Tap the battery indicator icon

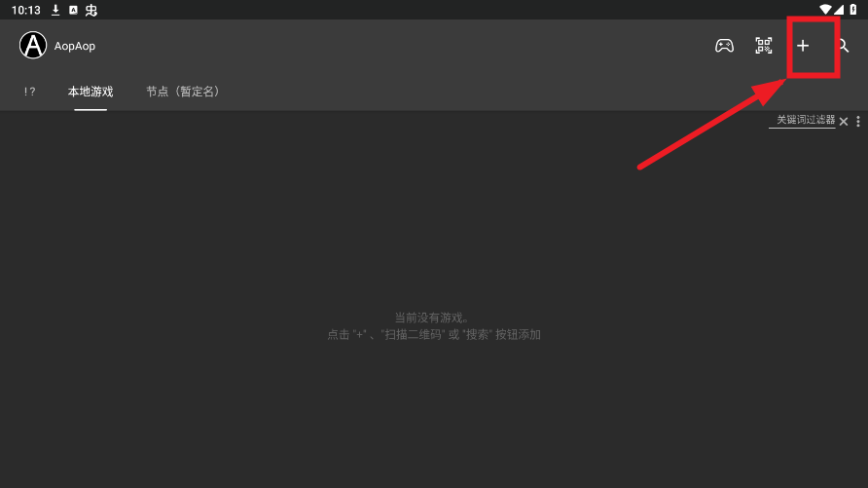[853, 10]
